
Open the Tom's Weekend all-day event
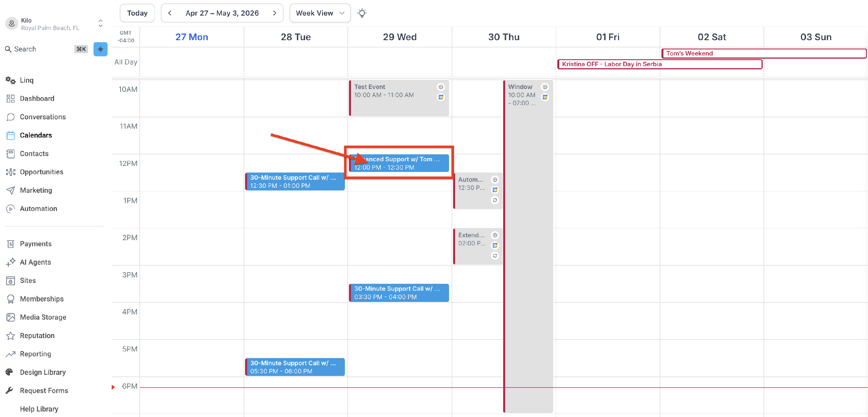click(764, 53)
